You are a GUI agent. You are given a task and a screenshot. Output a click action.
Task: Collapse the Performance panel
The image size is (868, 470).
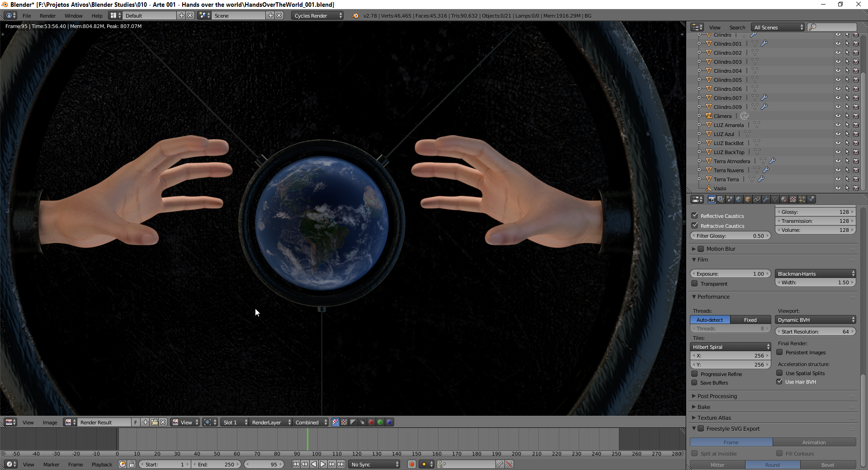(713, 296)
